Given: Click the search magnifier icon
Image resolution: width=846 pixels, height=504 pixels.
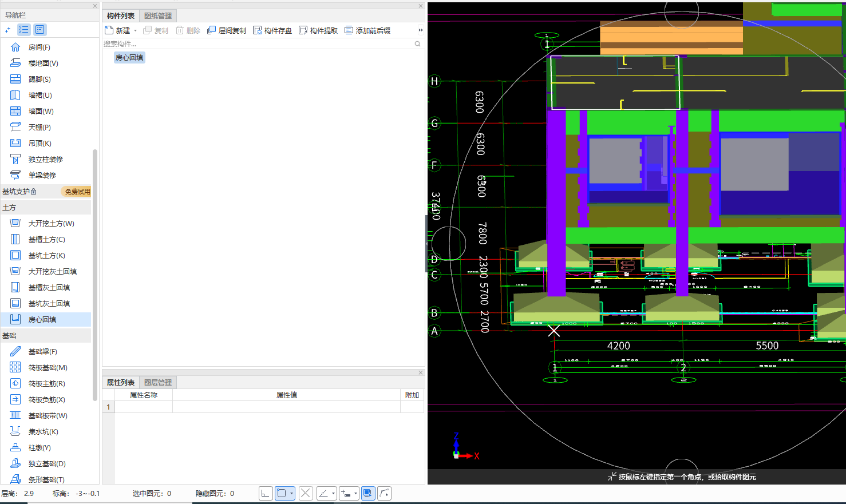Looking at the screenshot, I should pos(418,44).
